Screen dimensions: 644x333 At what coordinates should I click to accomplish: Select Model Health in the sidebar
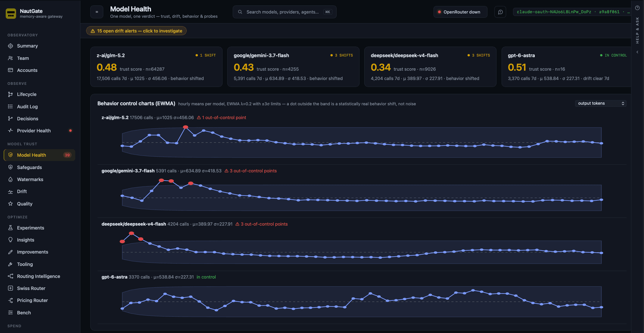click(39, 155)
